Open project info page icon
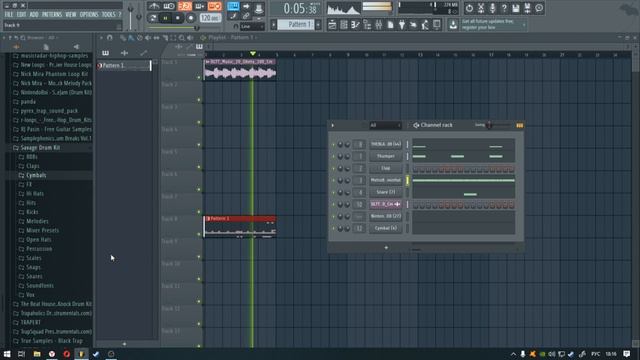The width and height of the screenshot is (640, 360). click(x=390, y=25)
